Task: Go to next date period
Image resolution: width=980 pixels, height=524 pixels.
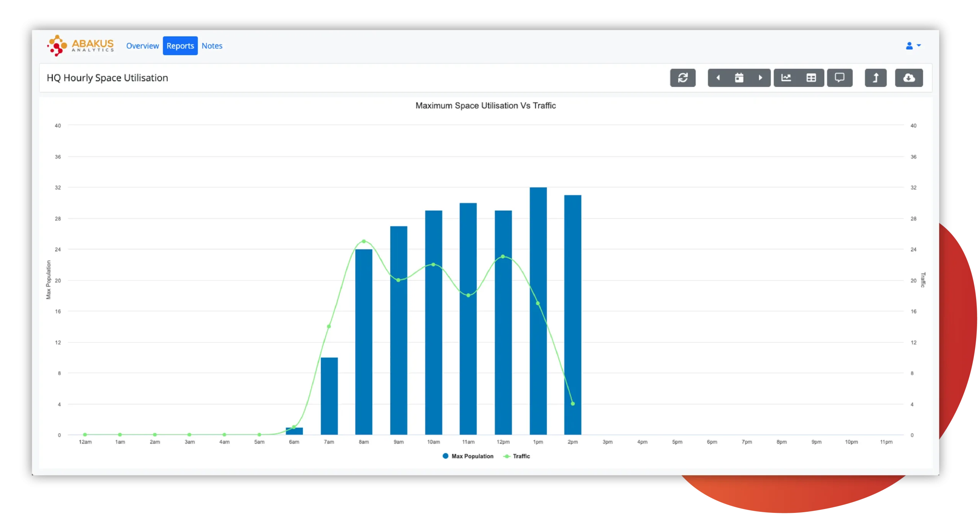Action: pyautogui.click(x=760, y=78)
